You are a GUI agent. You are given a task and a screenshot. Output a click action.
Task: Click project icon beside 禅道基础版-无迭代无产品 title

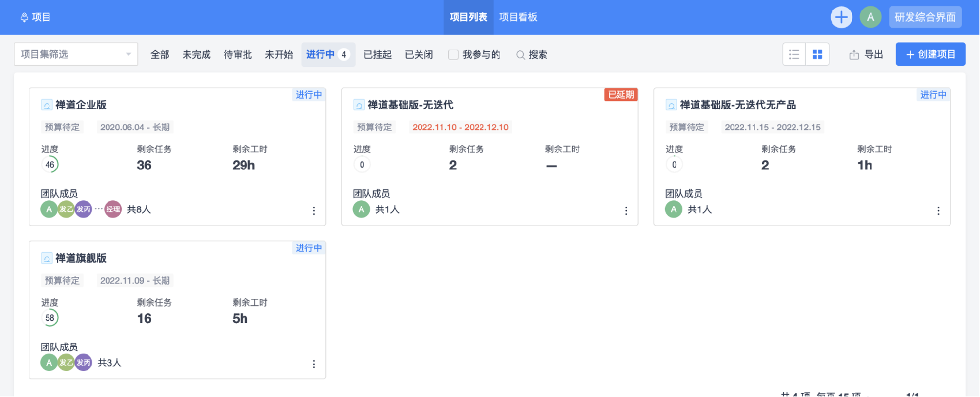pyautogui.click(x=671, y=105)
